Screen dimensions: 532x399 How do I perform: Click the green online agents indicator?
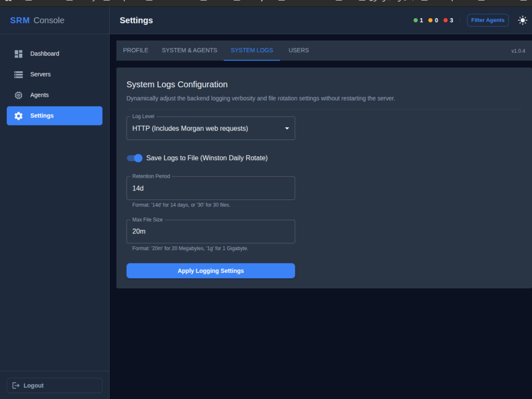[x=418, y=20]
